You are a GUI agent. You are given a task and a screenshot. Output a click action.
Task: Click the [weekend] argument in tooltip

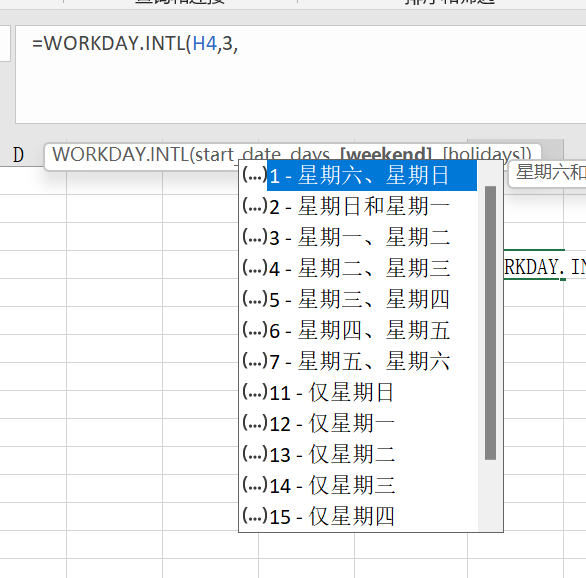click(386, 154)
